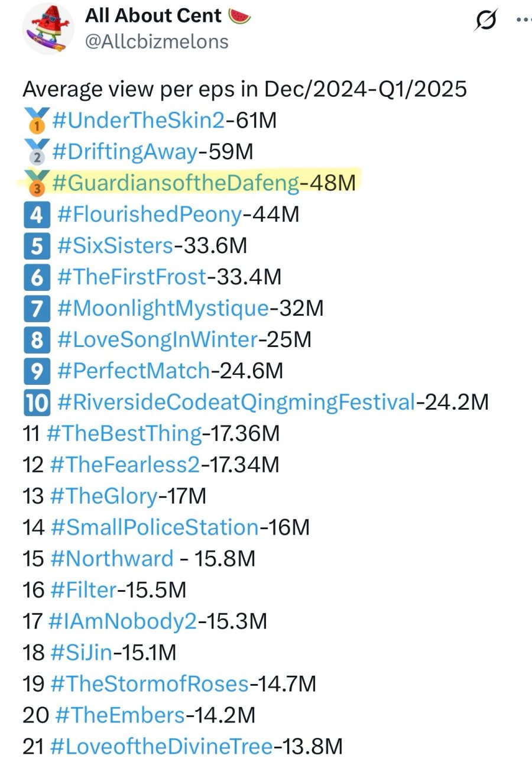Click the gold medal rank 1 emoji
The image size is (532, 781).
37,121
